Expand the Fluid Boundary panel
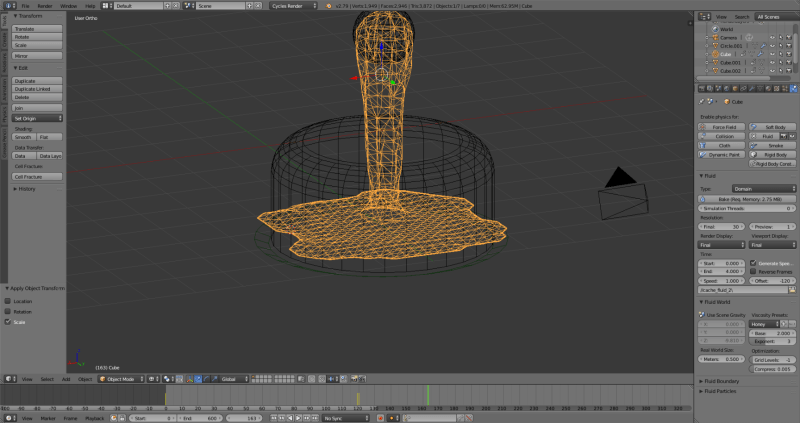The width and height of the screenshot is (800, 423). (x=721, y=381)
